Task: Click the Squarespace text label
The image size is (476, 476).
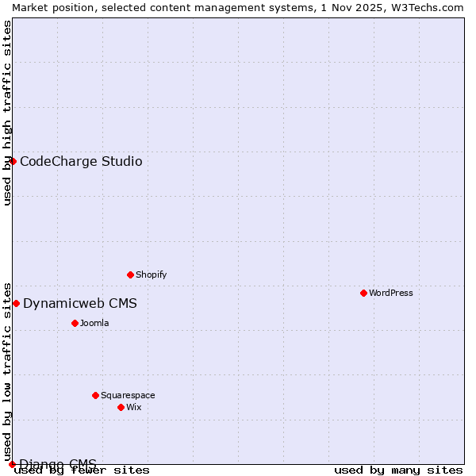Action: tap(128, 396)
